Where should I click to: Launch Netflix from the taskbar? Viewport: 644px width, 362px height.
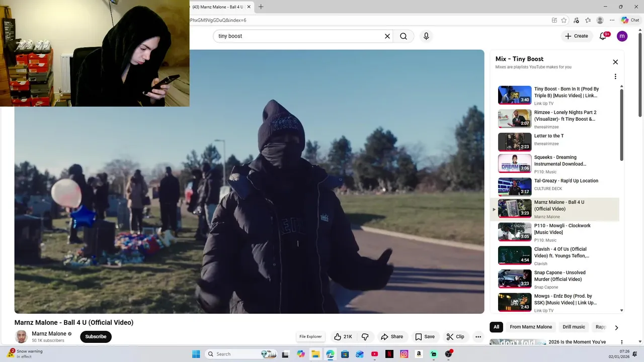389,354
